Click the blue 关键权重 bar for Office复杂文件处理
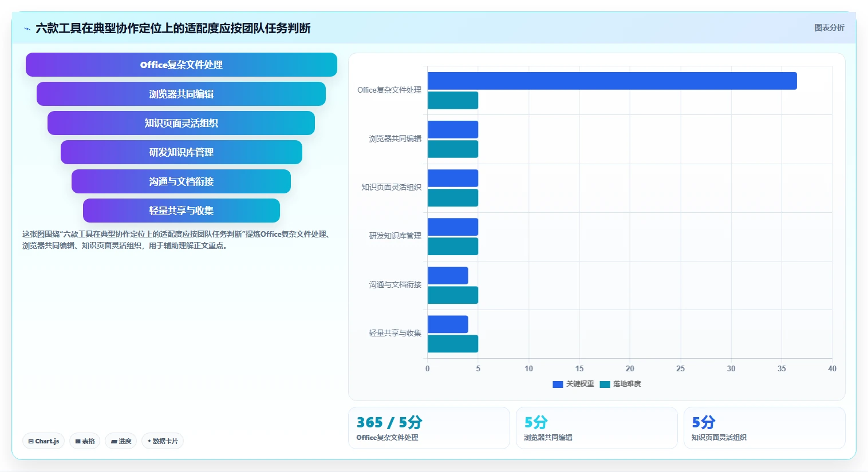 click(612, 81)
